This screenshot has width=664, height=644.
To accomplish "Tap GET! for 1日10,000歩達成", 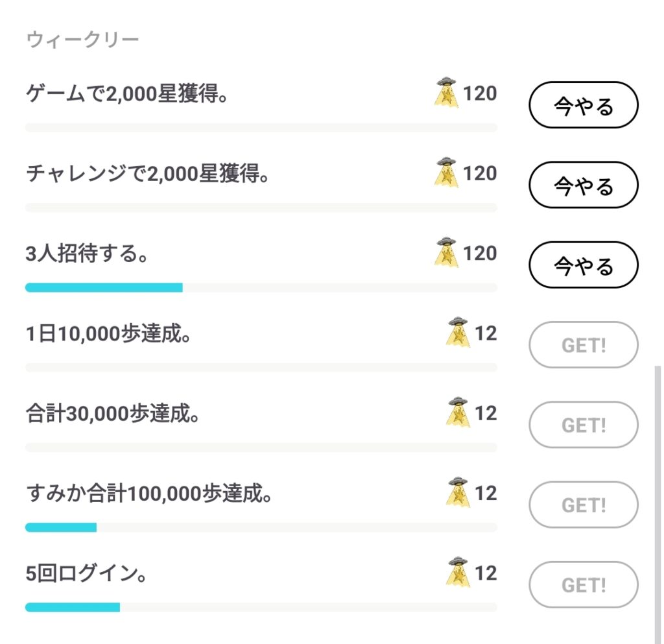I will (584, 345).
